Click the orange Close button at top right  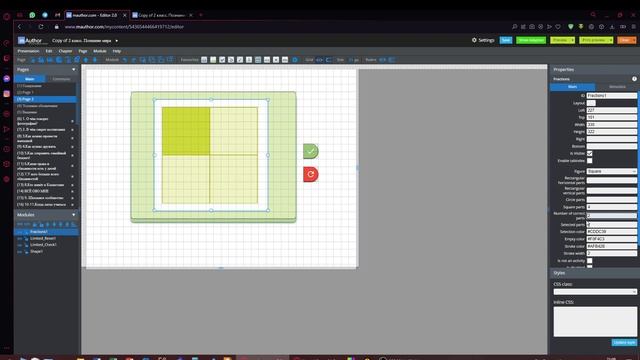pos(626,40)
